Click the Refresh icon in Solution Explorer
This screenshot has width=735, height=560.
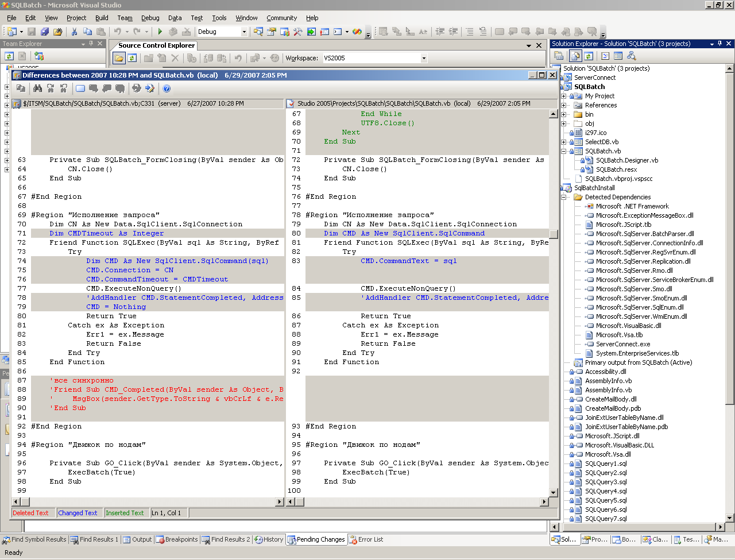coord(589,56)
